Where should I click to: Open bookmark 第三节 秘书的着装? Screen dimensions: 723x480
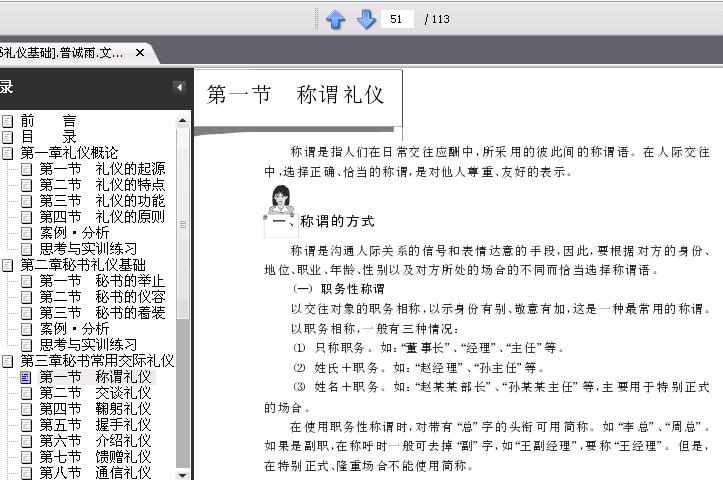102,313
